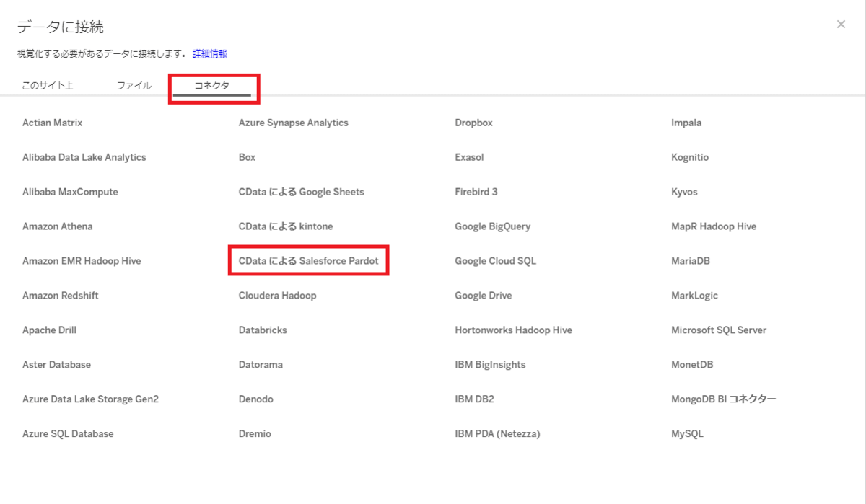The height and width of the screenshot is (504, 866).
Task: Connect to Google Drive
Action: point(484,296)
